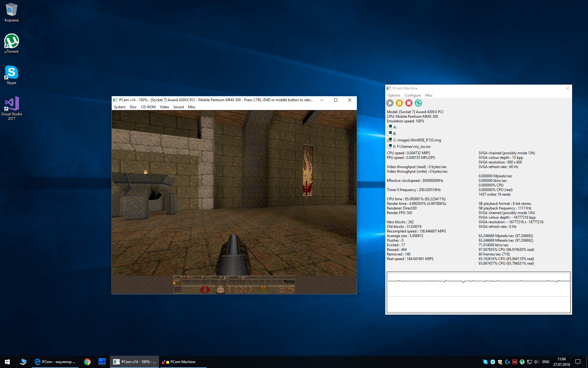Viewport: 588px width, 368px height.
Task: Click 'SB playback frequency : 11111Hz' text
Action: tap(505, 208)
